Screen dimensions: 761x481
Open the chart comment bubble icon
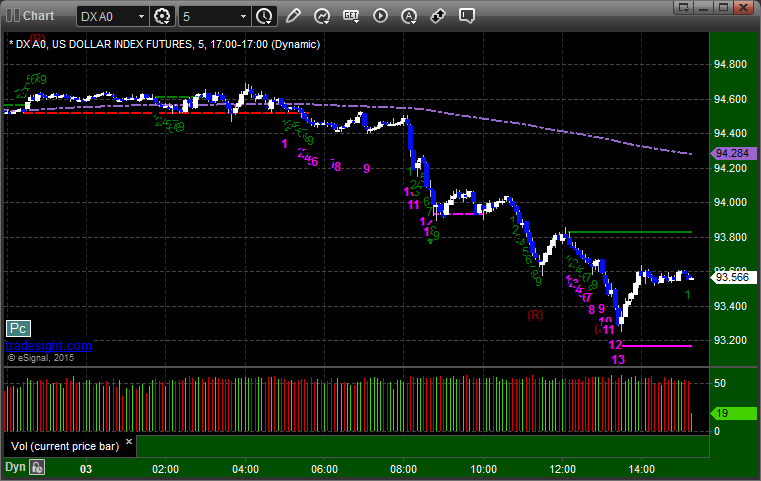(x=467, y=16)
